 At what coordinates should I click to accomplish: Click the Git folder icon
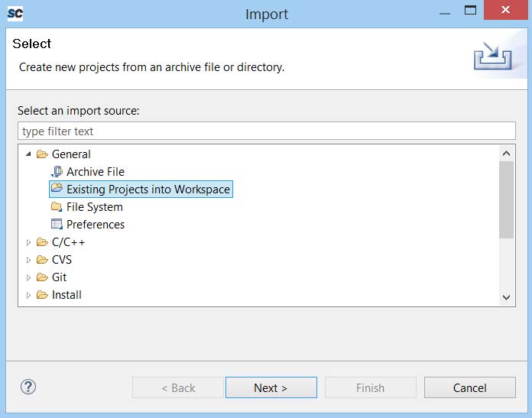coord(42,277)
